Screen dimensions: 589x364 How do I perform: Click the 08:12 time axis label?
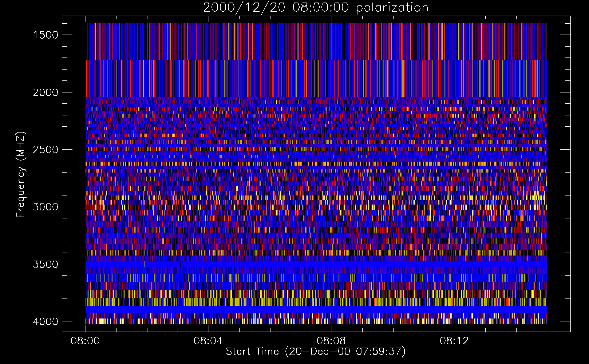point(454,341)
